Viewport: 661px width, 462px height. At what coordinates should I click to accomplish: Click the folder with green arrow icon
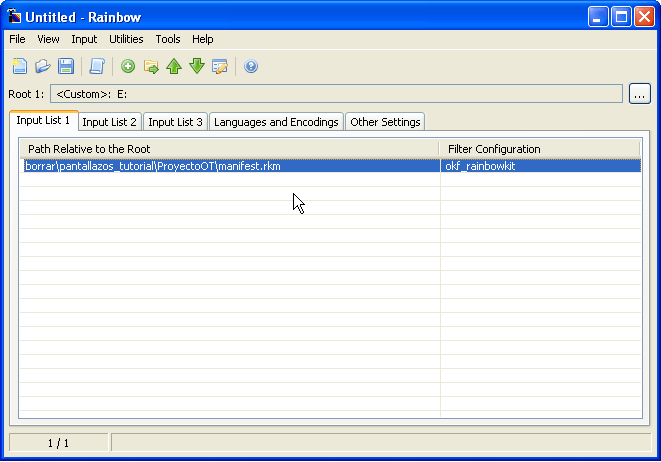click(151, 67)
